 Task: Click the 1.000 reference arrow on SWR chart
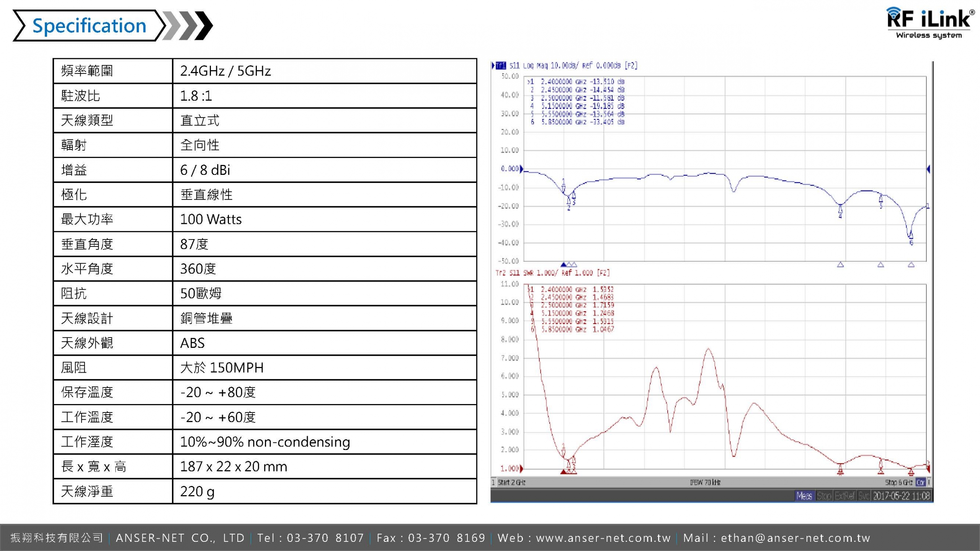pos(521,468)
